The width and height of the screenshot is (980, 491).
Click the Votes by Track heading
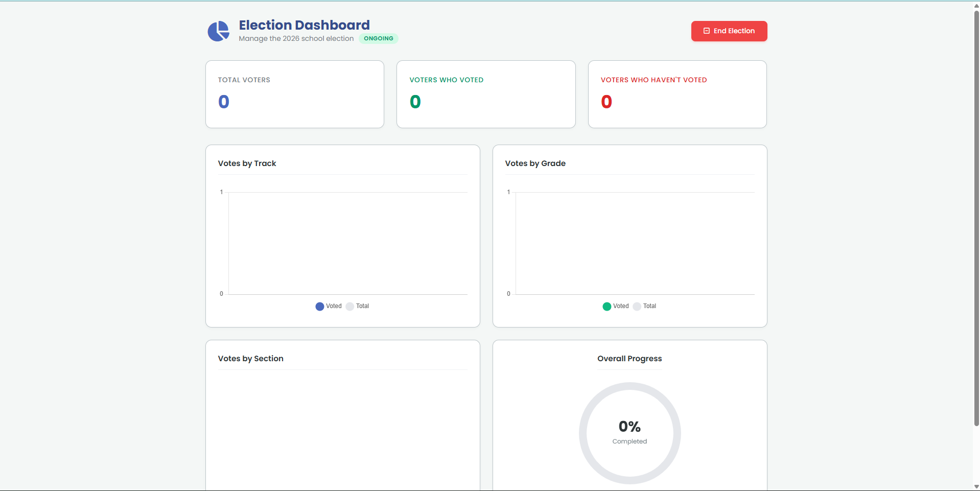point(247,163)
